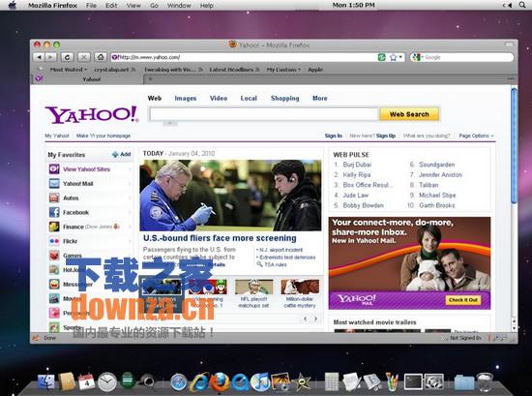Switch to Video search tab
The image size is (532, 396).
(219, 98)
